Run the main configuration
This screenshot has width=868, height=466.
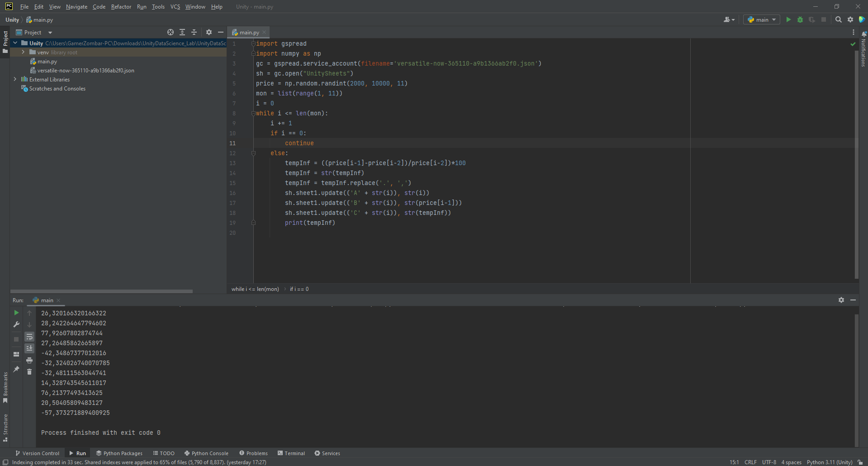pyautogui.click(x=788, y=19)
